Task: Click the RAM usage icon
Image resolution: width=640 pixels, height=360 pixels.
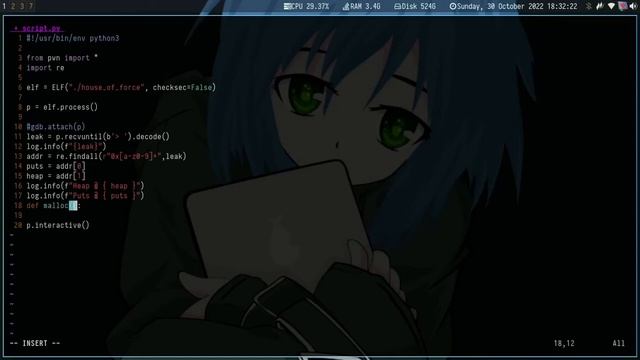Action: tap(346, 7)
